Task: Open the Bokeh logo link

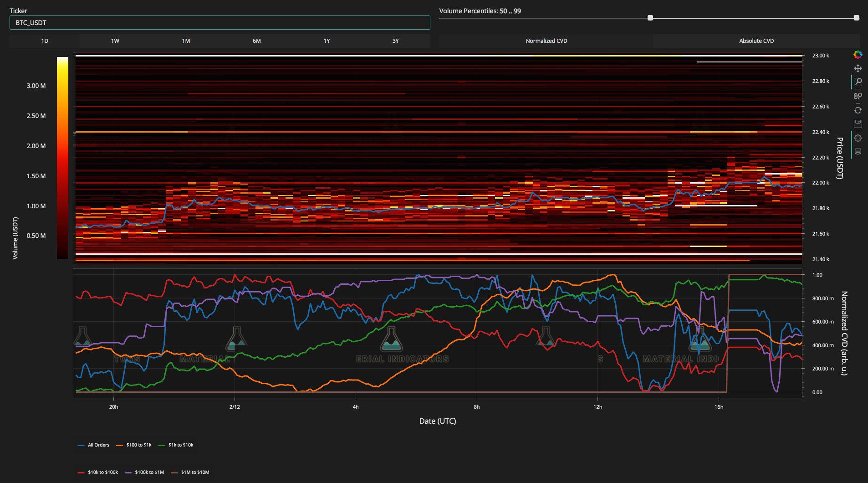Action: [858, 55]
